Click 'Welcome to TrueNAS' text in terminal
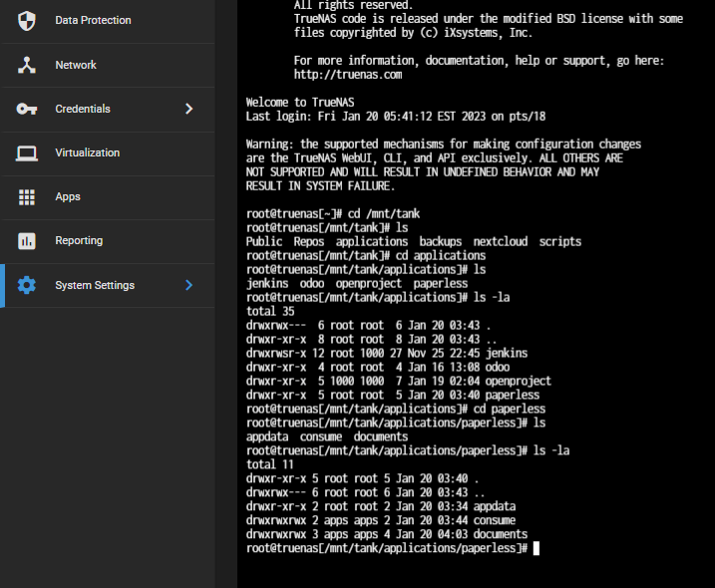The height and width of the screenshot is (588, 715). point(300,103)
